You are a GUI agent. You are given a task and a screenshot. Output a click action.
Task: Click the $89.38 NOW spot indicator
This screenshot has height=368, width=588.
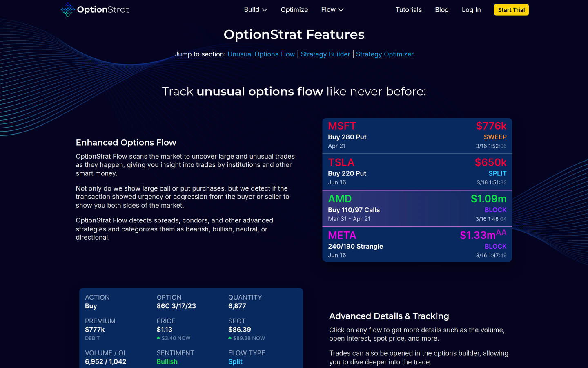coord(247,338)
